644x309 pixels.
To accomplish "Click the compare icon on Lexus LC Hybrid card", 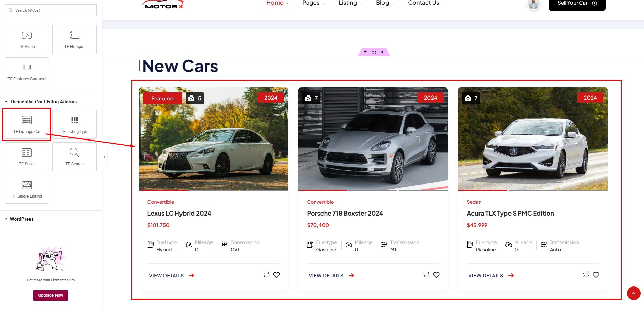I will [267, 275].
